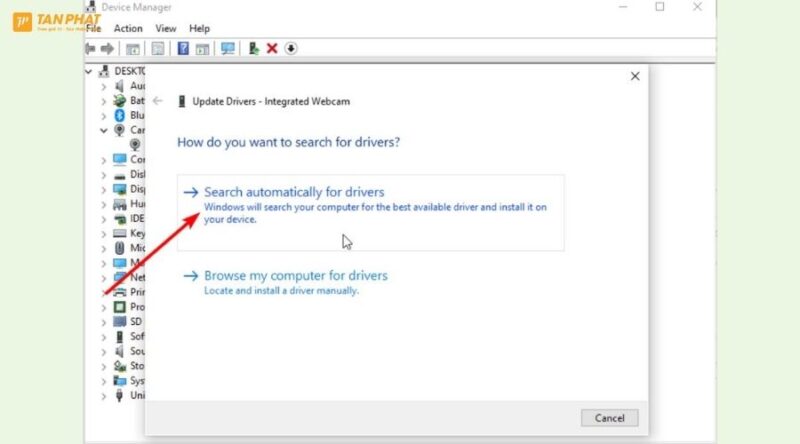This screenshot has width=800, height=444.
Task: Open the View menu
Action: 166,29
